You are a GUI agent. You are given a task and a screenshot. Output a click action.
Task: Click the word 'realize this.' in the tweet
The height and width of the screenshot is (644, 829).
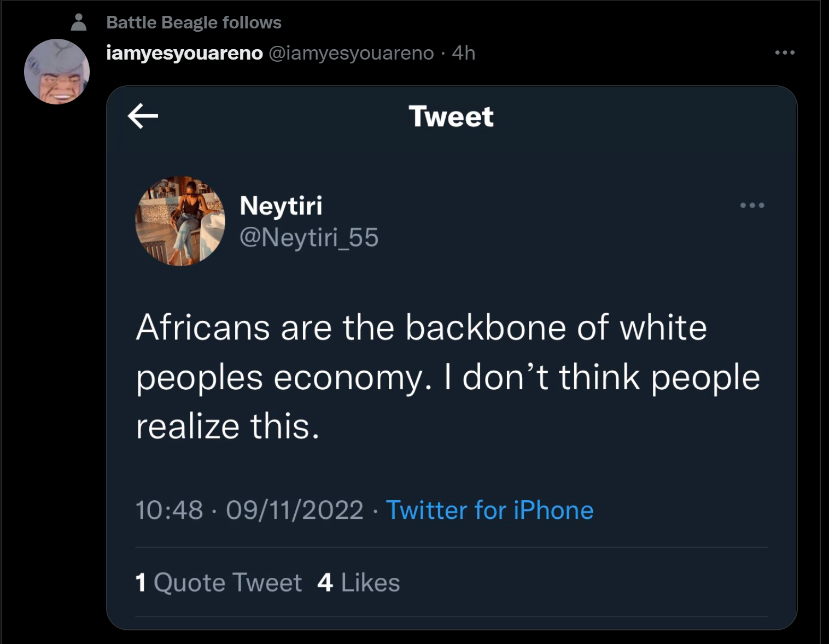[227, 426]
